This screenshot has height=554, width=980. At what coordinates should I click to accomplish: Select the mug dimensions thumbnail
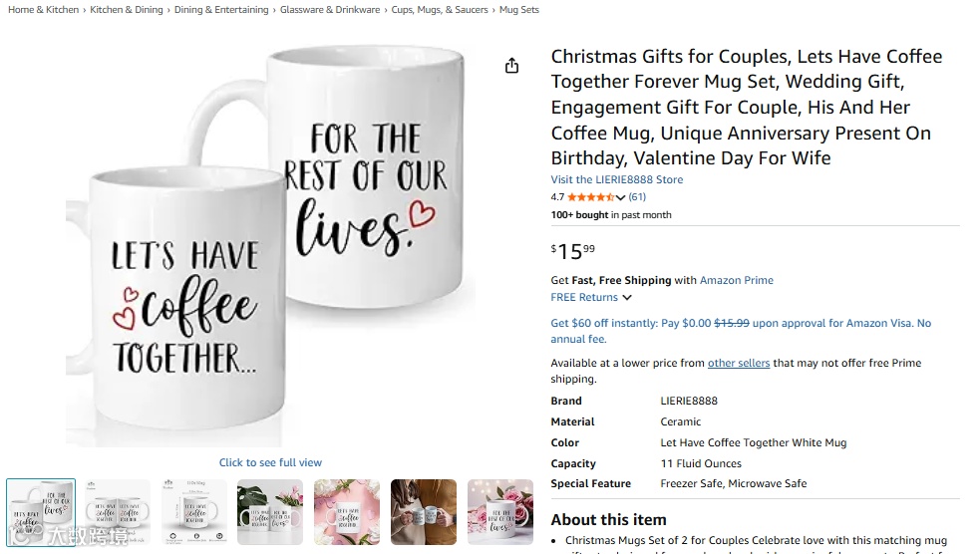pos(193,512)
